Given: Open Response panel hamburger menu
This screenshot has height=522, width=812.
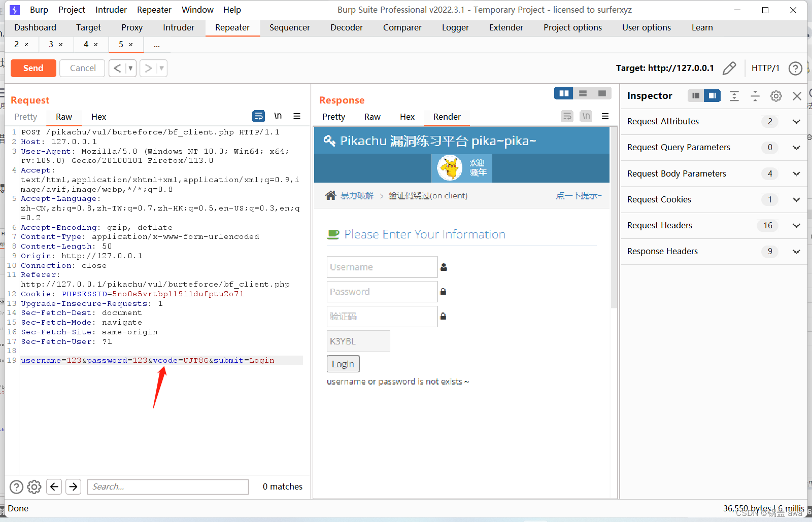Looking at the screenshot, I should 605,116.
